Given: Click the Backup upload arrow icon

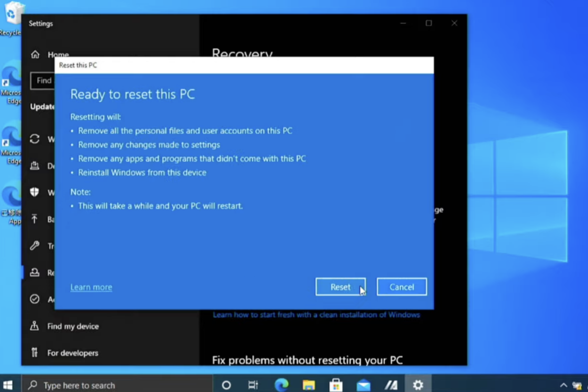Looking at the screenshot, I should (x=35, y=219).
